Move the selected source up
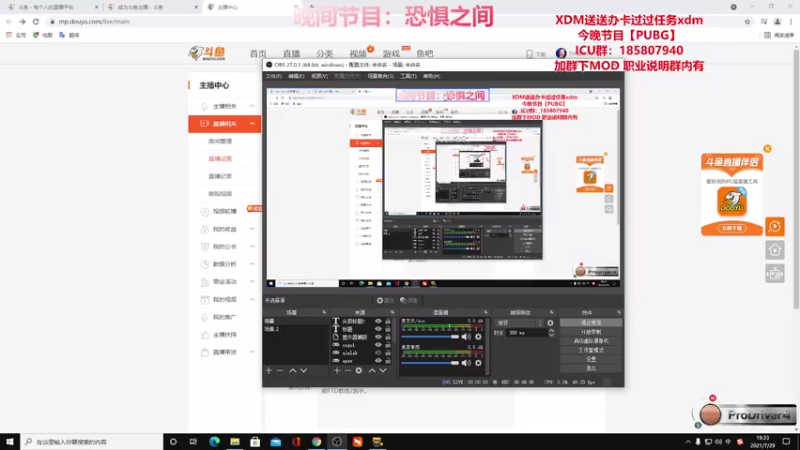Screen dimensions: 800x450 (372, 370)
